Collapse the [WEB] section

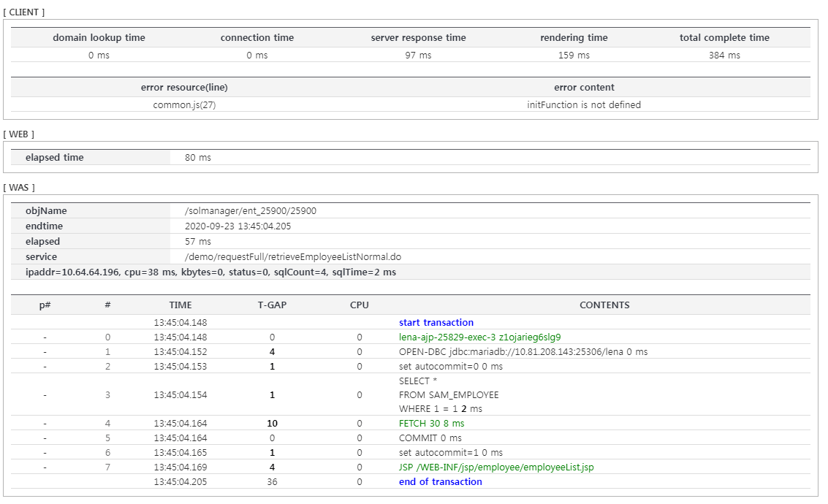click(16, 134)
